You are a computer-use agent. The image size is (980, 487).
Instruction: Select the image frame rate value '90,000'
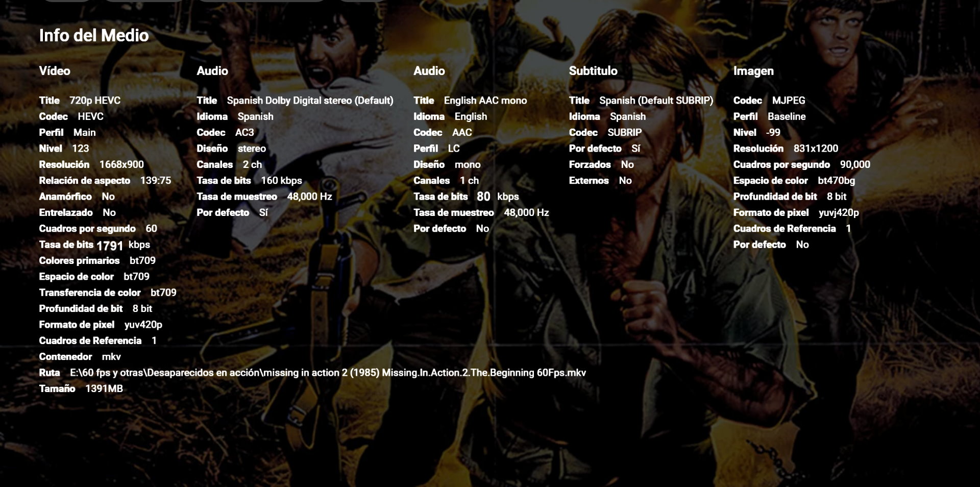coord(855,165)
